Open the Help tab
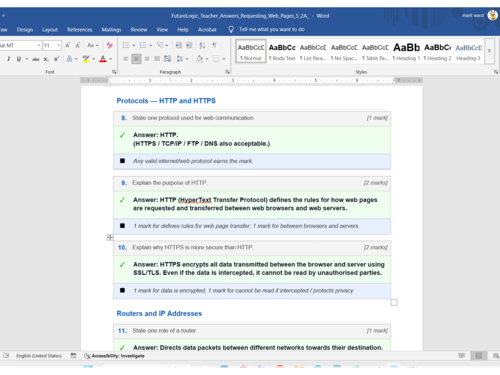The image size is (500, 375). click(x=183, y=30)
